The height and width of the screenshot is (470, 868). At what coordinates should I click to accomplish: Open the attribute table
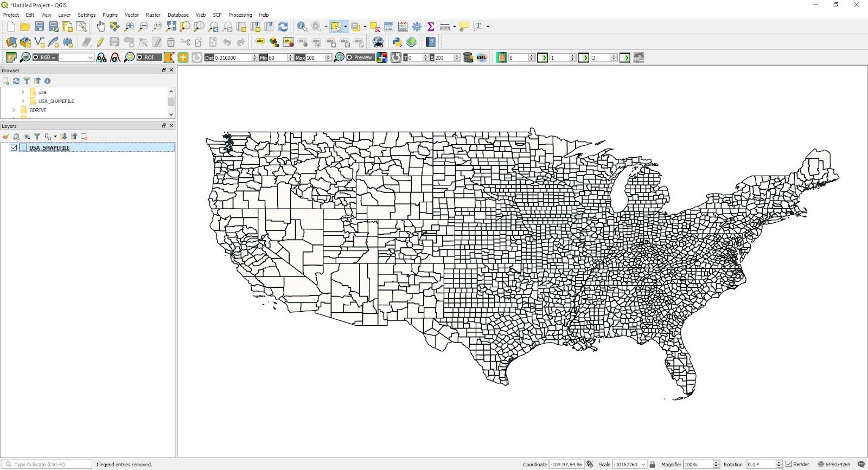(x=389, y=27)
